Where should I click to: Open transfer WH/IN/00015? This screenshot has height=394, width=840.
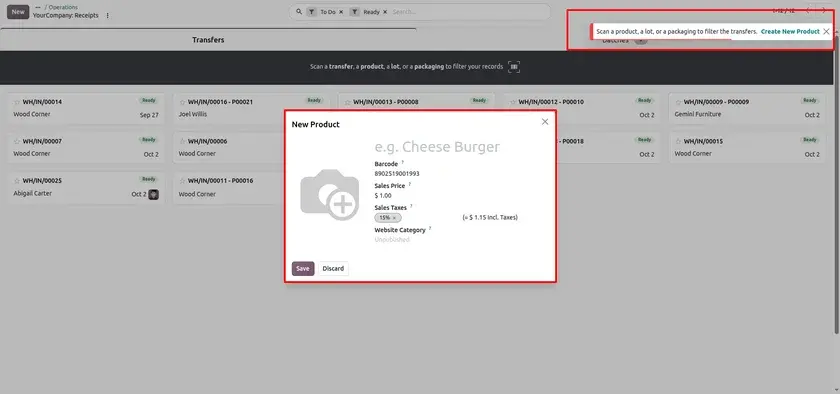pos(747,147)
